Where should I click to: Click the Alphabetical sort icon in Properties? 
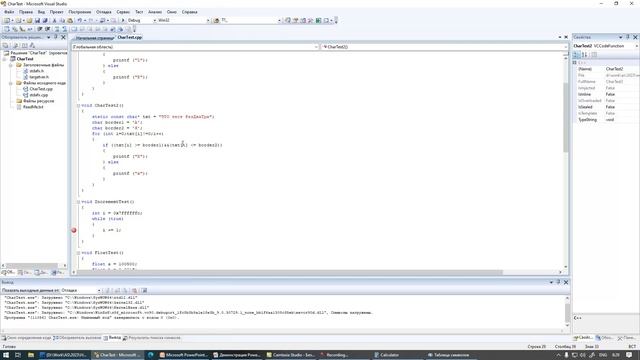click(x=584, y=54)
